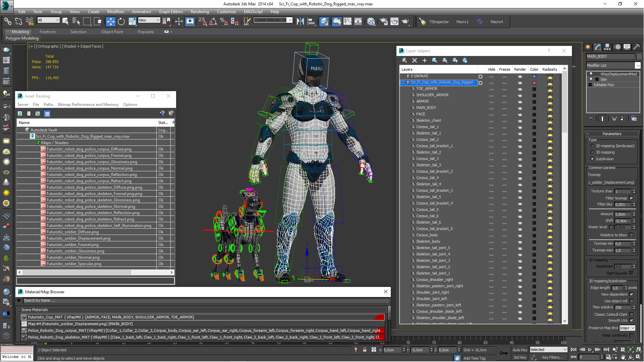Select 2D mapping (landscape) radio button
The image size is (644, 362).
(592, 146)
